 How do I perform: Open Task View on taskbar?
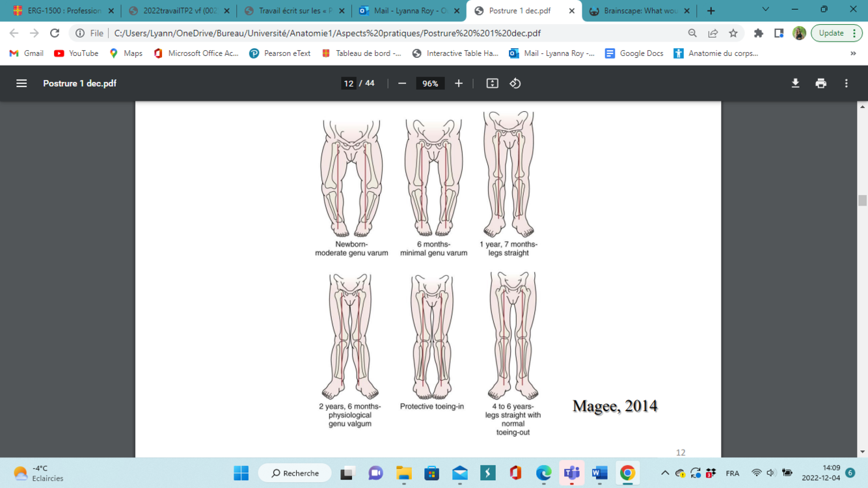(347, 473)
